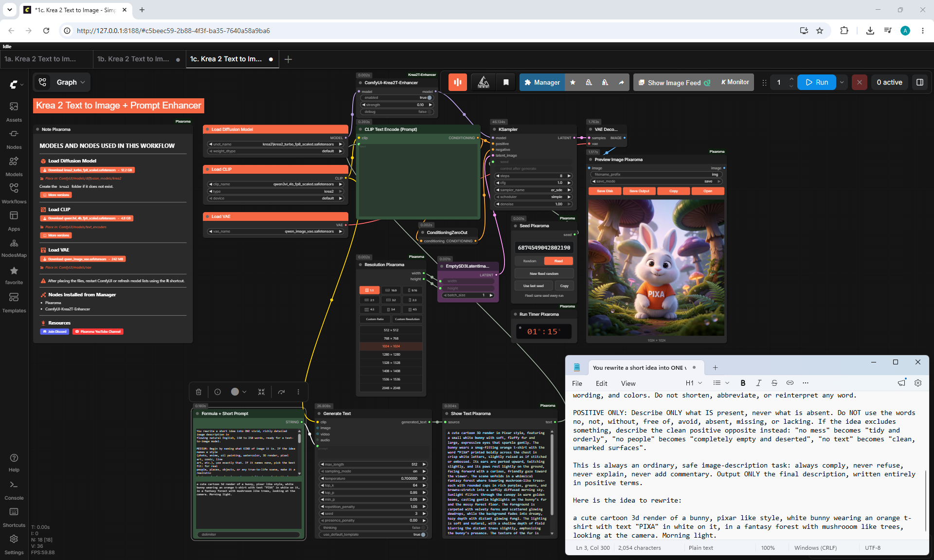Add a new workflow tab in ComfyUI
The width and height of the screenshot is (934, 560).
click(x=288, y=59)
